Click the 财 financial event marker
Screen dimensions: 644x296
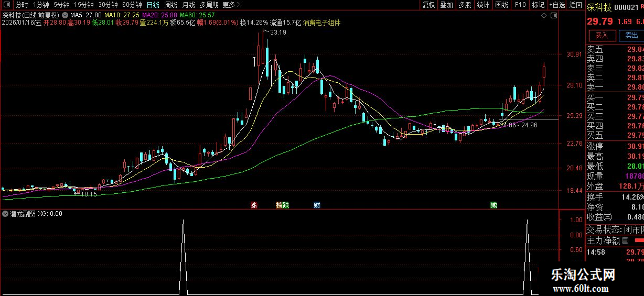point(317,205)
